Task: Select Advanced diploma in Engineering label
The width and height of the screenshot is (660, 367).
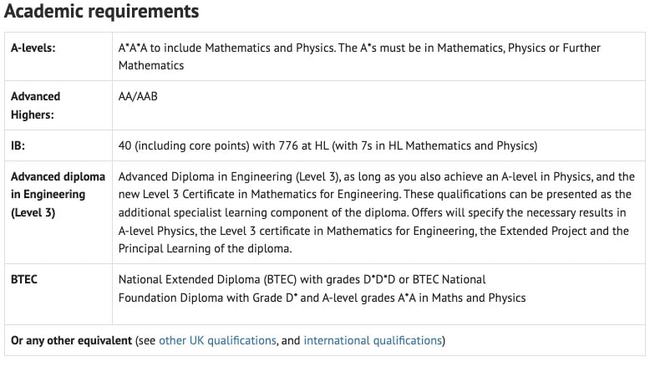Action: (x=58, y=194)
